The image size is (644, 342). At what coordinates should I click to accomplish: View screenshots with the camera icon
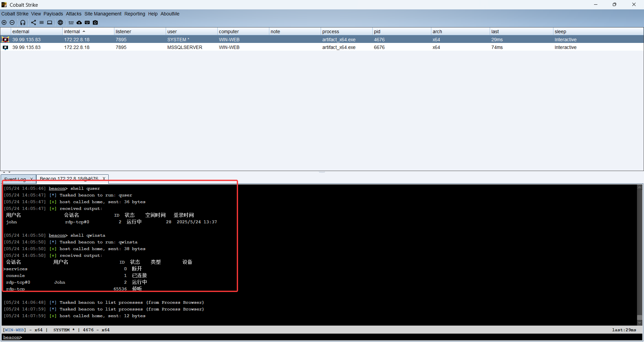pyautogui.click(x=95, y=22)
